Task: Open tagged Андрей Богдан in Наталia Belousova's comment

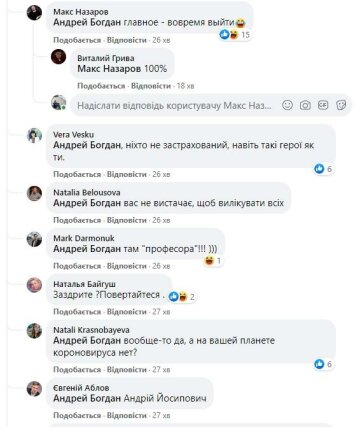Action: (87, 203)
